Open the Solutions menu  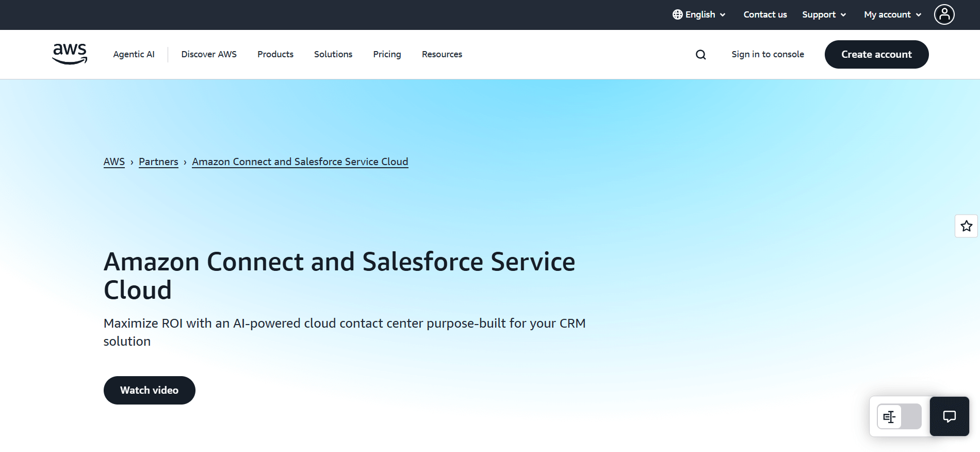pyautogui.click(x=333, y=54)
